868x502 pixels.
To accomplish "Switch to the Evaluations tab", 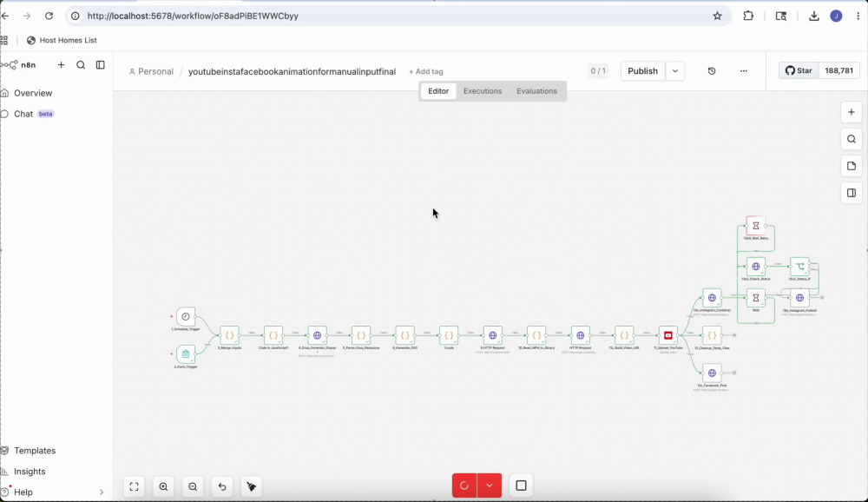I will coord(536,91).
